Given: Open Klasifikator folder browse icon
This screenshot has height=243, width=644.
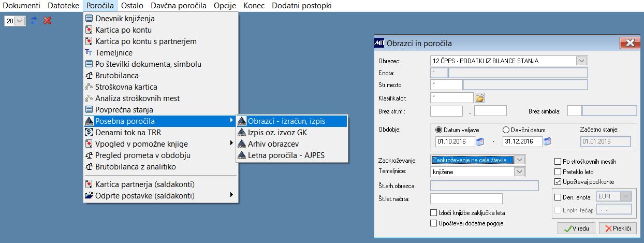Looking at the screenshot, I should tap(479, 97).
